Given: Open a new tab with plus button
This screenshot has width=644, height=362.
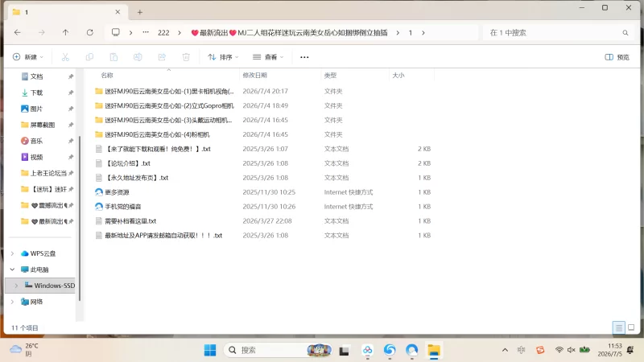Looking at the screenshot, I should pos(140,12).
